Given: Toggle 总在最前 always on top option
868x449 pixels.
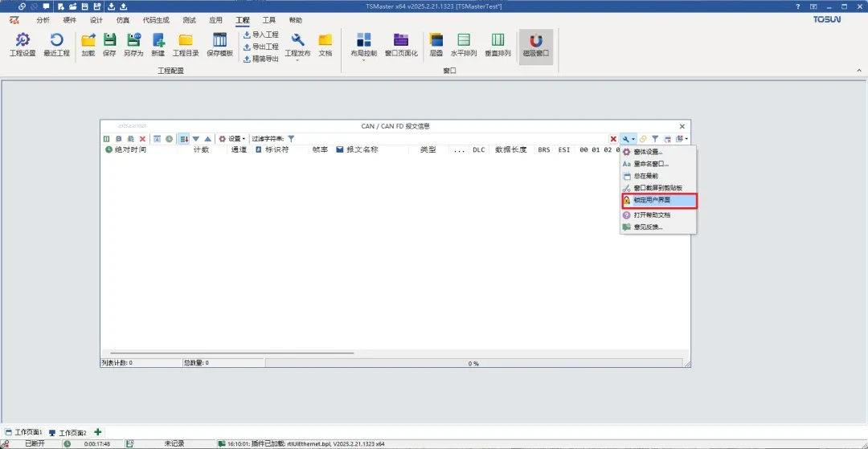Looking at the screenshot, I should (645, 175).
